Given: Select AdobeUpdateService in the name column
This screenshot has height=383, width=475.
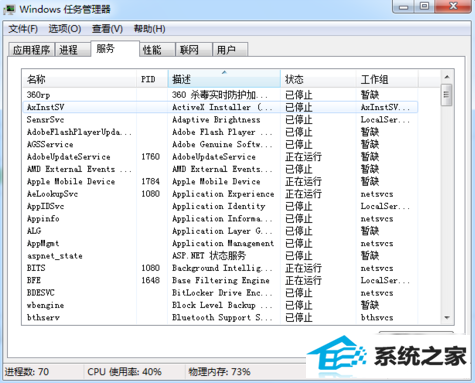Looking at the screenshot, I should 68,157.
